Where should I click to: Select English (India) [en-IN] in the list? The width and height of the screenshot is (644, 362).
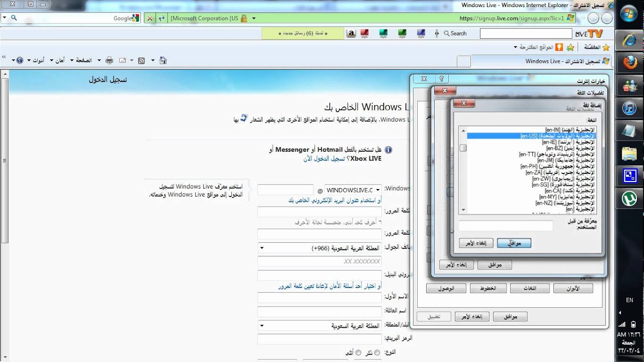click(x=571, y=130)
